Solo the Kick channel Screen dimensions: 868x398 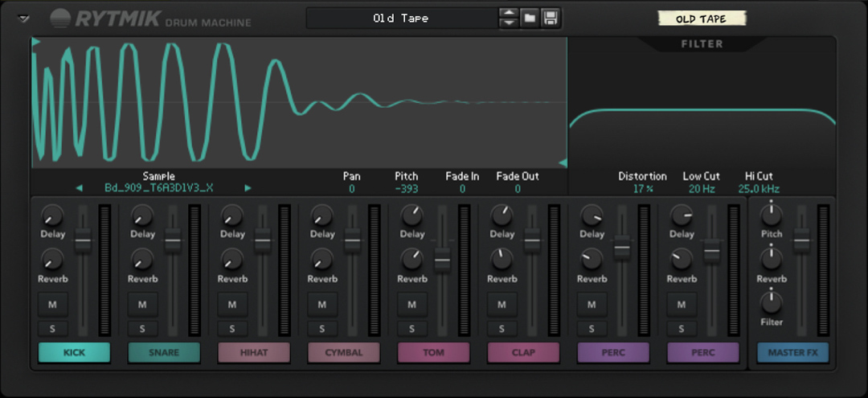pyautogui.click(x=52, y=328)
